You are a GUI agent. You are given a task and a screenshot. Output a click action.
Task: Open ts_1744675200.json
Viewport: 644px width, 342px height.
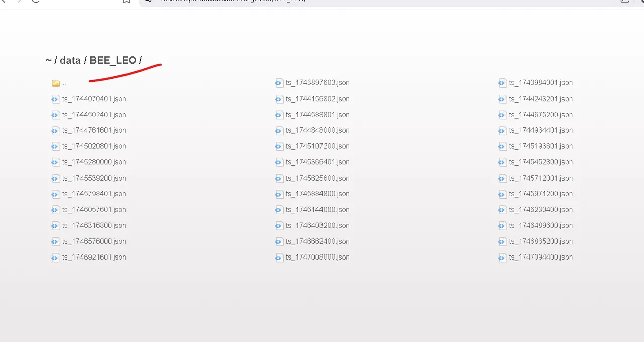point(540,115)
